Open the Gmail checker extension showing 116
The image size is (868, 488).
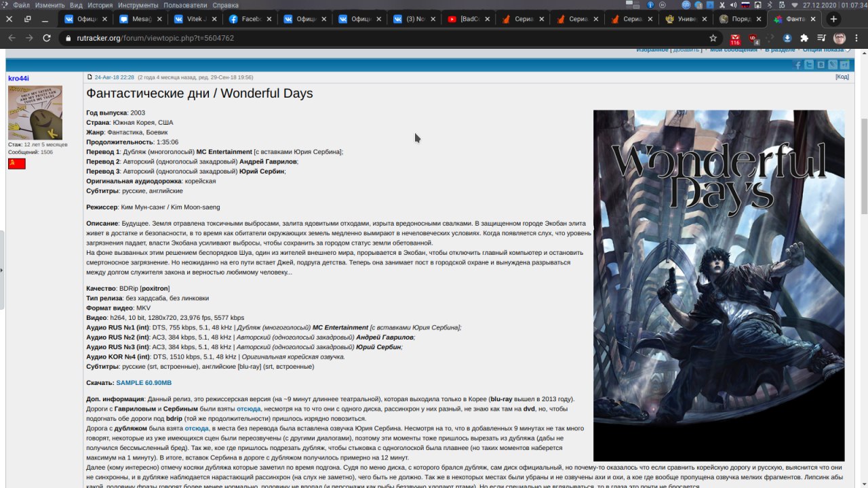click(x=735, y=39)
